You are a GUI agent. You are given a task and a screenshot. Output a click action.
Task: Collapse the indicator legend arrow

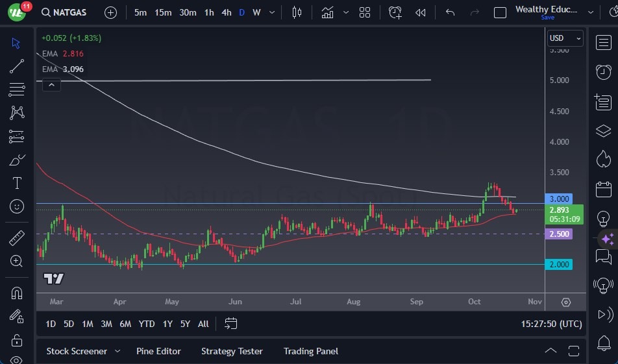[x=51, y=84]
